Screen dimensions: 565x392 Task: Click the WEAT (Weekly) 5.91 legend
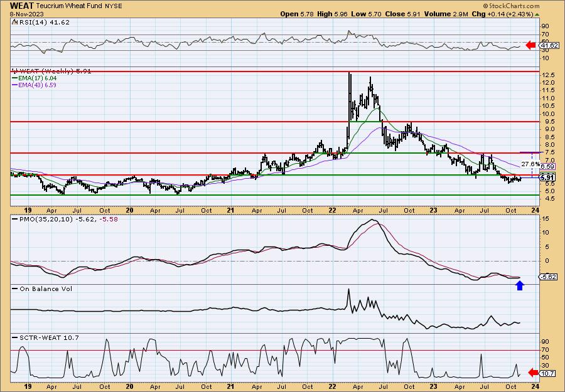click(x=51, y=72)
